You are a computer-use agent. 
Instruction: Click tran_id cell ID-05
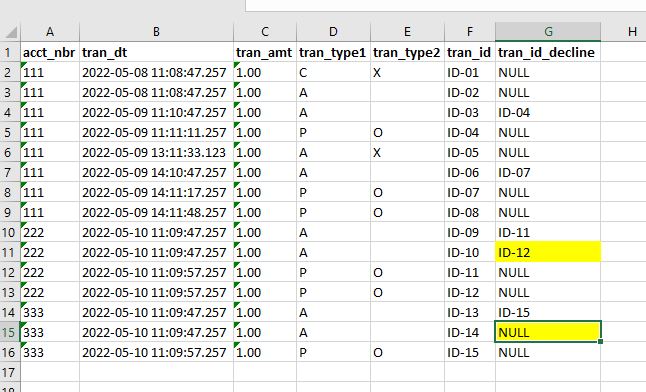click(470, 153)
